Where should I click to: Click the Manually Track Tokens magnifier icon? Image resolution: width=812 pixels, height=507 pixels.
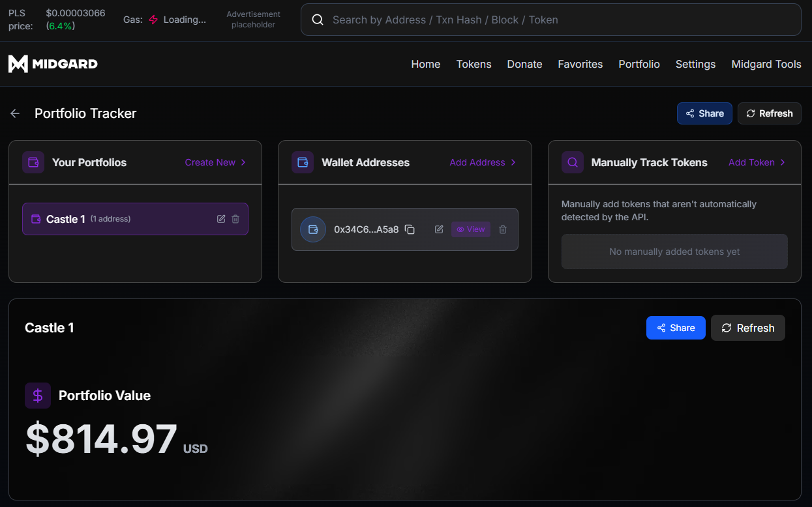point(573,162)
